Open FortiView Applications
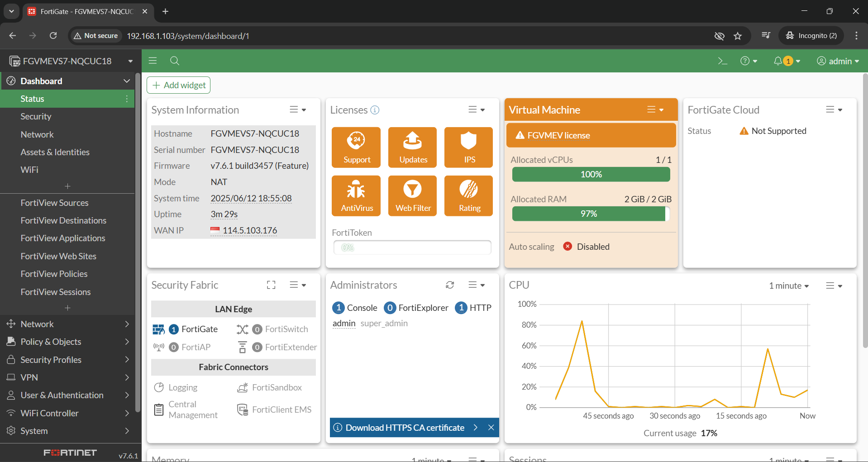The image size is (868, 462). 68,238
